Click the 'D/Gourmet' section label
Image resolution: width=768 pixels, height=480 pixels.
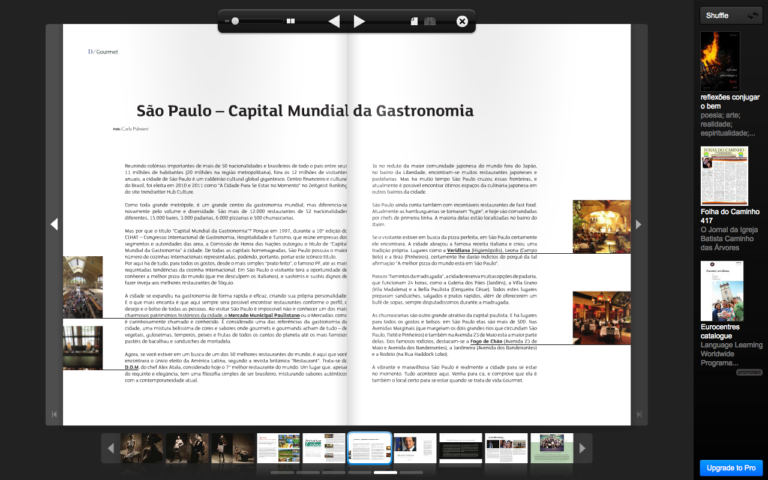coord(103,51)
